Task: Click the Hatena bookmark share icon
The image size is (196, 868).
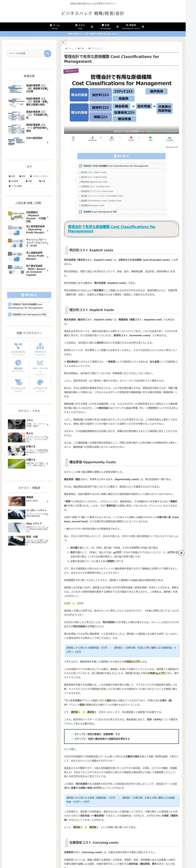Action: 112,138
